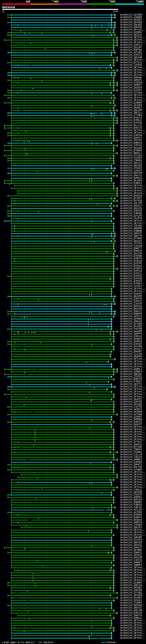This screenshot has height=644, width=146.
Task: Click UniRef100_C7J5E4 label
Action: 131,115
